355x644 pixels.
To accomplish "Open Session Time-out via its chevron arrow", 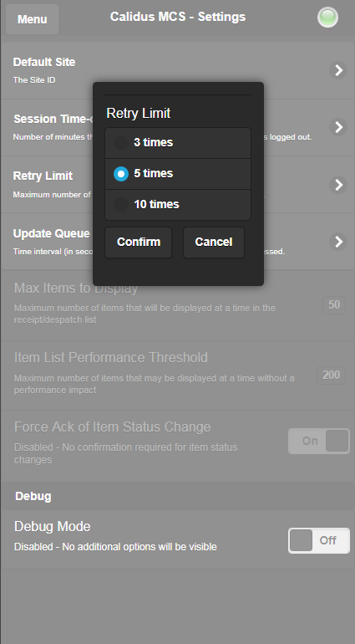I will (x=338, y=127).
